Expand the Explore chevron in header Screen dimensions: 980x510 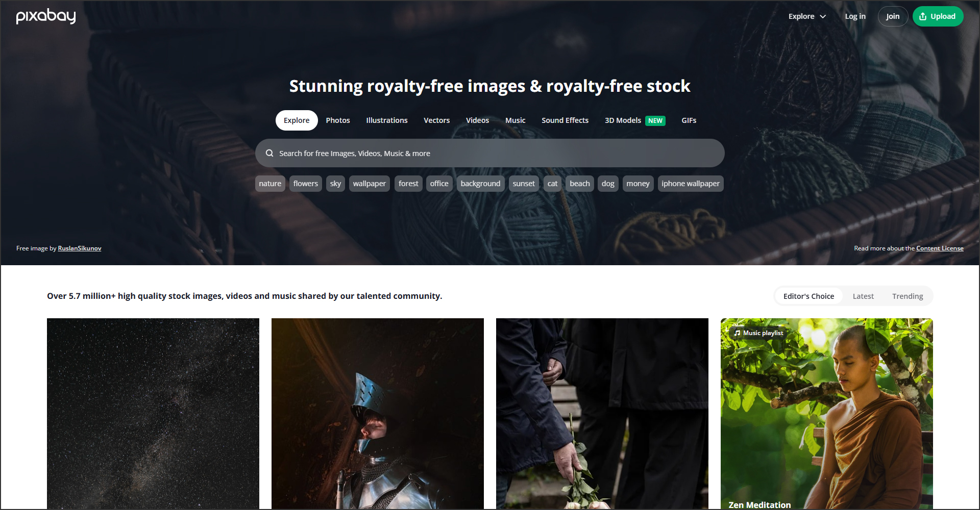pos(823,16)
